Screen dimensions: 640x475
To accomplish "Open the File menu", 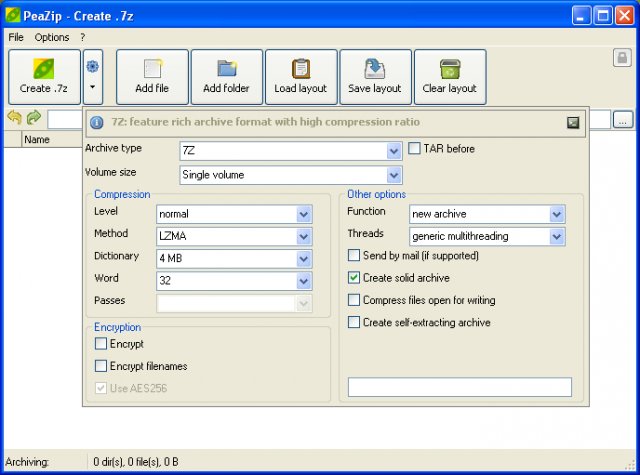I will (x=16, y=38).
